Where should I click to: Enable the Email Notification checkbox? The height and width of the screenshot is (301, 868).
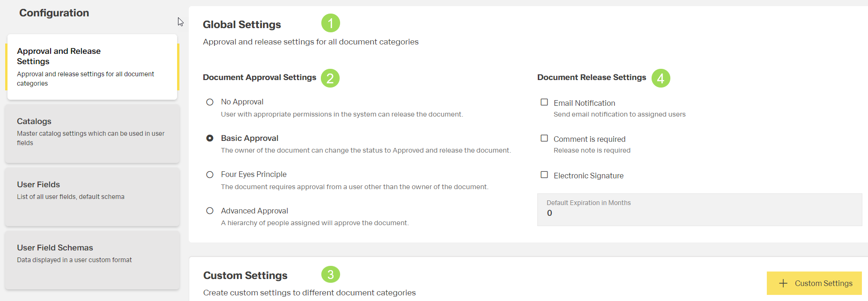click(x=544, y=102)
